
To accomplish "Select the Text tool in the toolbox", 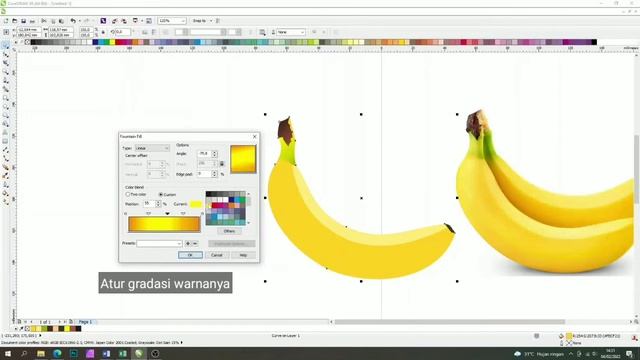I will (6, 132).
